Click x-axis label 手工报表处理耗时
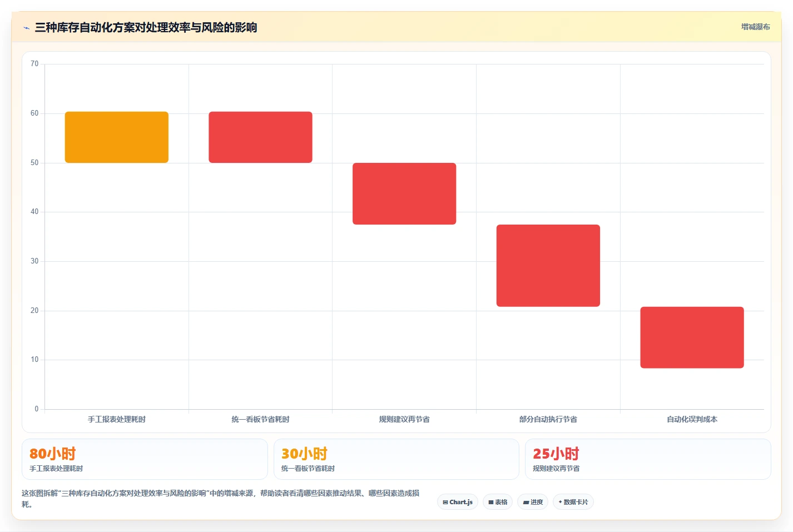The width and height of the screenshot is (793, 532). [x=117, y=419]
